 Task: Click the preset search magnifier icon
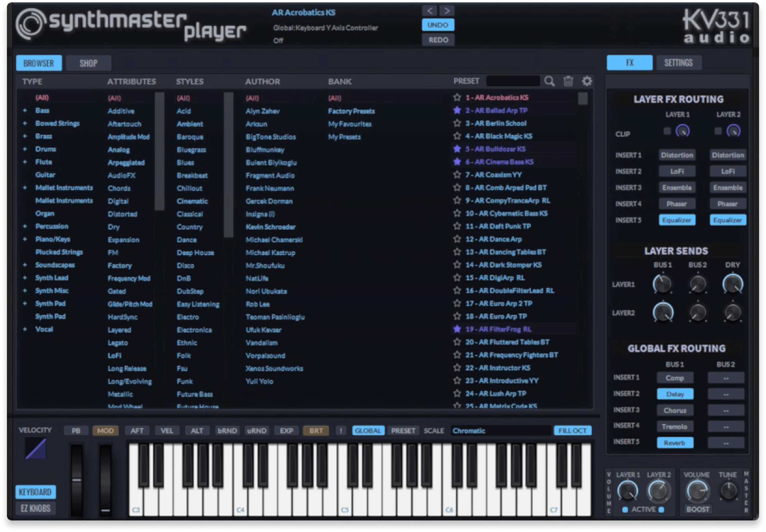click(549, 81)
